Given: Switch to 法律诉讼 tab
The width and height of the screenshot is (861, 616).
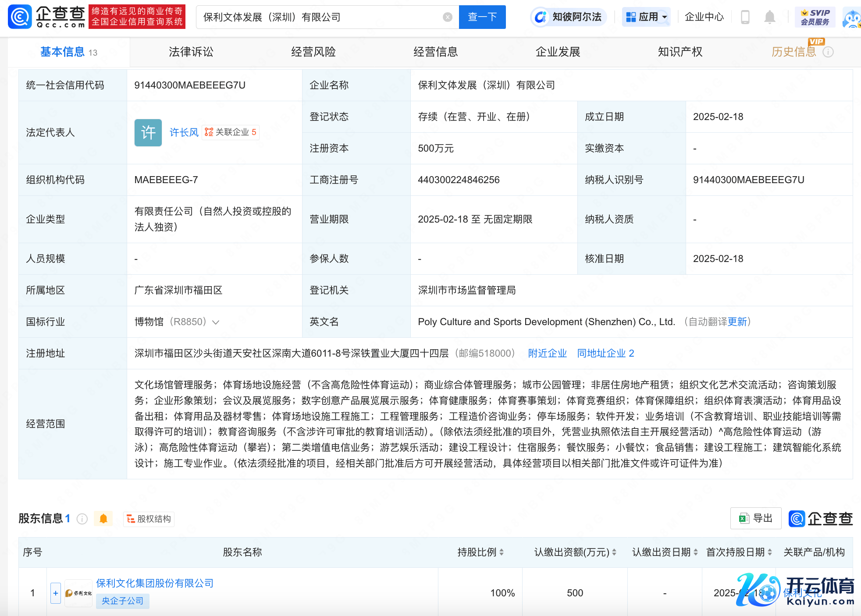Looking at the screenshot, I should (x=191, y=52).
